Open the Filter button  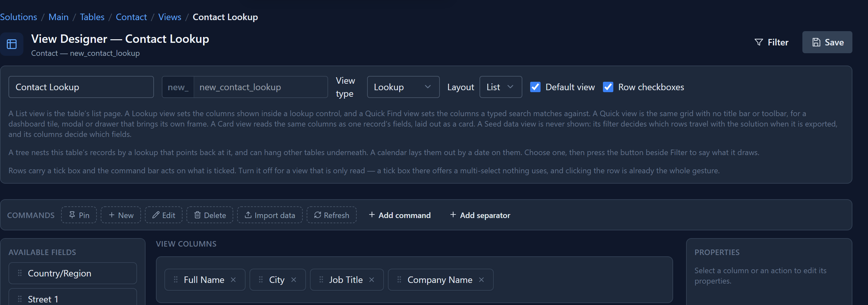(x=771, y=42)
